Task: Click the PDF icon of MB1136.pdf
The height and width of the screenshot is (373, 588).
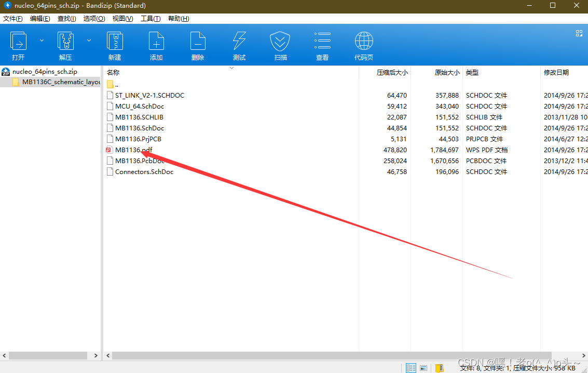Action: (x=109, y=150)
